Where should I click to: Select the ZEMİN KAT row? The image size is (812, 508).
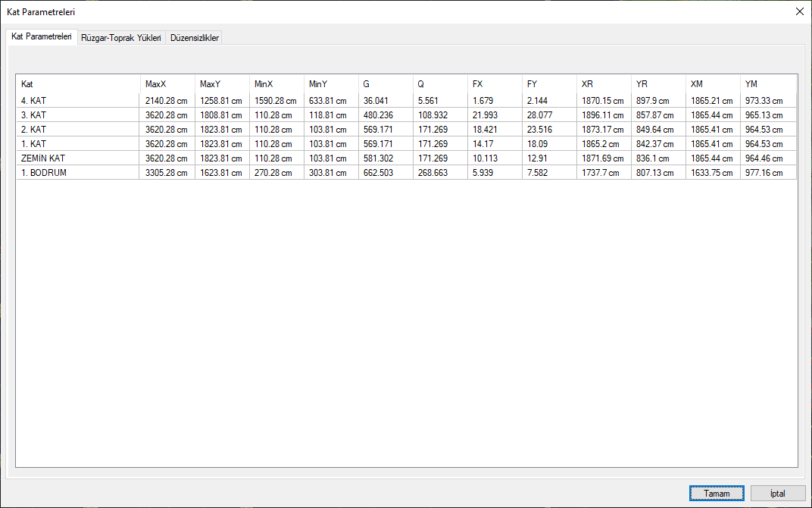(x=42, y=158)
